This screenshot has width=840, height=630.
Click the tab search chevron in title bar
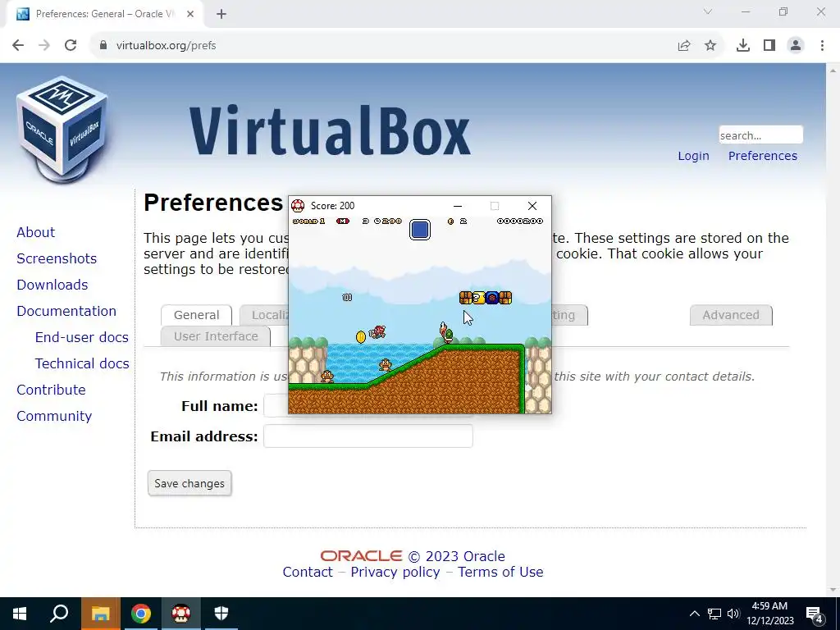tap(708, 11)
